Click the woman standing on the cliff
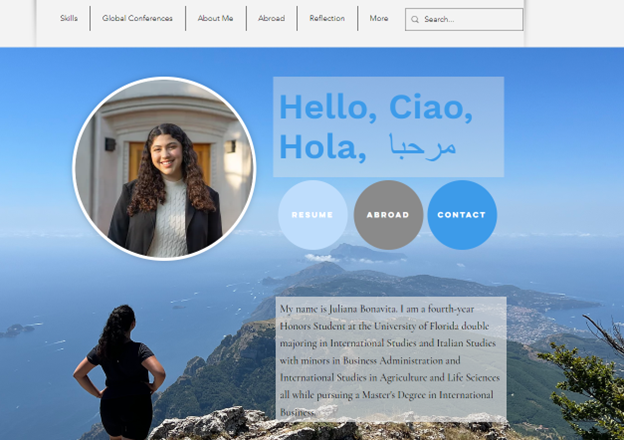624x440 pixels. (x=120, y=372)
